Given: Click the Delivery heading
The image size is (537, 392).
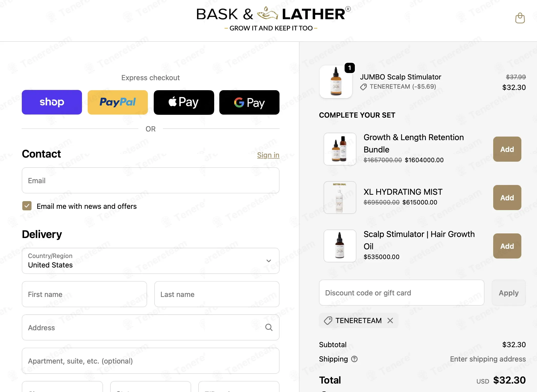Looking at the screenshot, I should point(42,234).
